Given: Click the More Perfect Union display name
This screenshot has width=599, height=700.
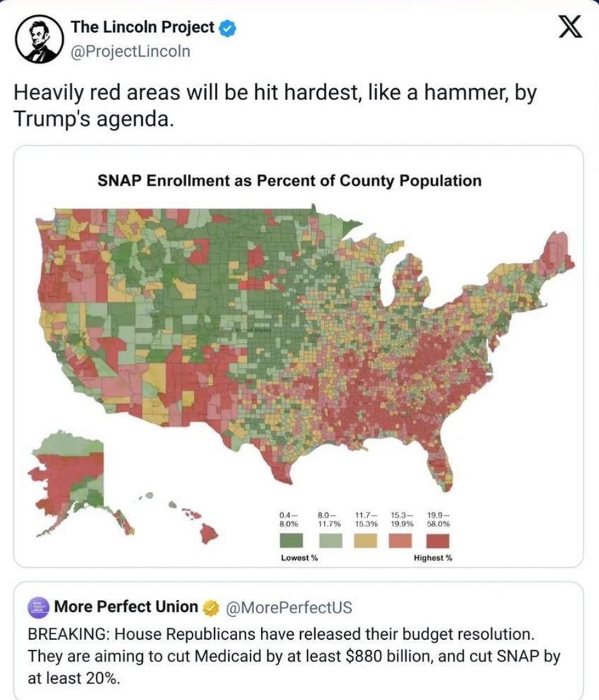Looking at the screenshot, I should (x=126, y=606).
